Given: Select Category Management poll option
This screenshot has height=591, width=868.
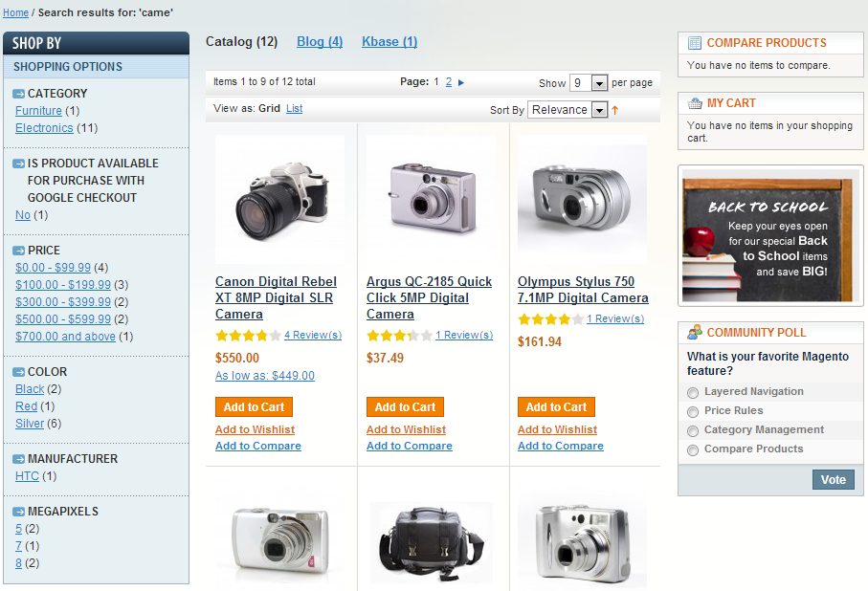Looking at the screenshot, I should click(693, 431).
